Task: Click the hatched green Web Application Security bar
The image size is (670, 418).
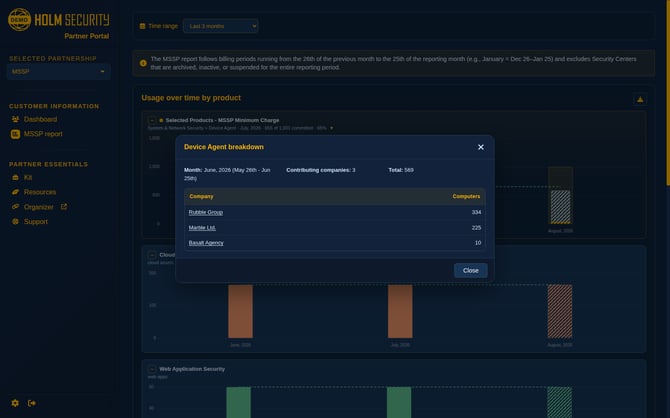Action: click(559, 402)
